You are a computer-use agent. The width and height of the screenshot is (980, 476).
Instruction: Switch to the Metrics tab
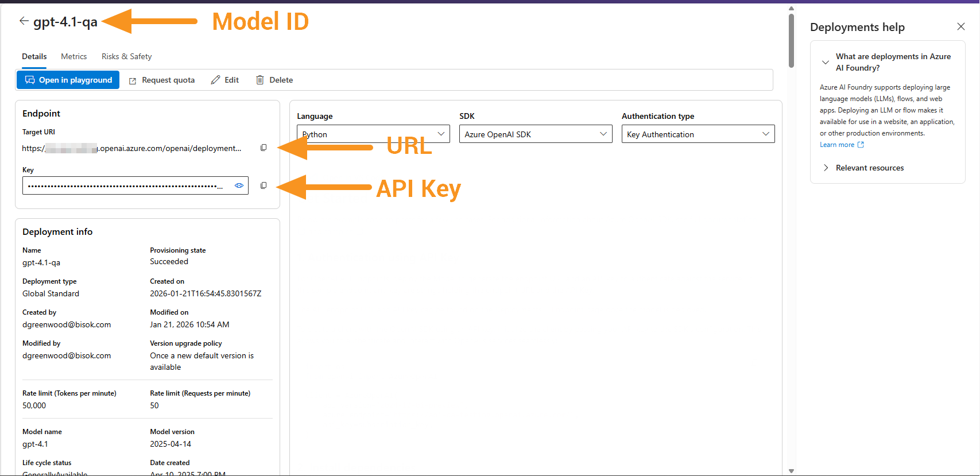tap(74, 56)
